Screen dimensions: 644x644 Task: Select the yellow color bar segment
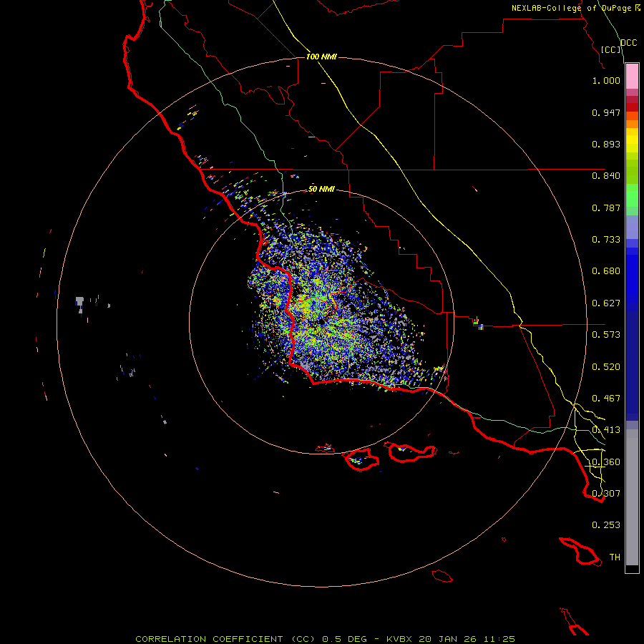pyautogui.click(x=632, y=140)
